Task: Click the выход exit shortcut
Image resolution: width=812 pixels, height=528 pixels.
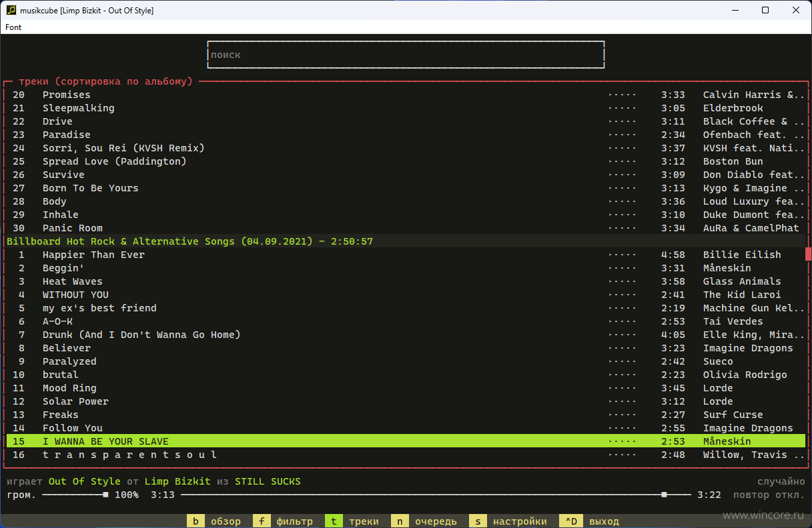Action: [x=588, y=521]
